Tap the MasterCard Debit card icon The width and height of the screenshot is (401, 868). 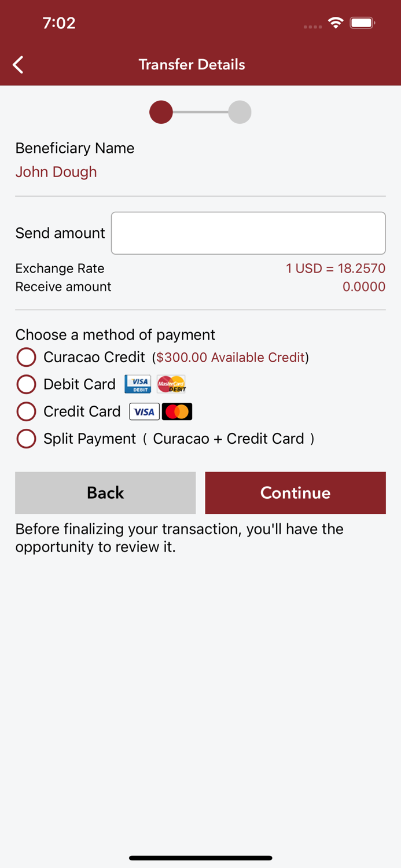click(x=171, y=384)
